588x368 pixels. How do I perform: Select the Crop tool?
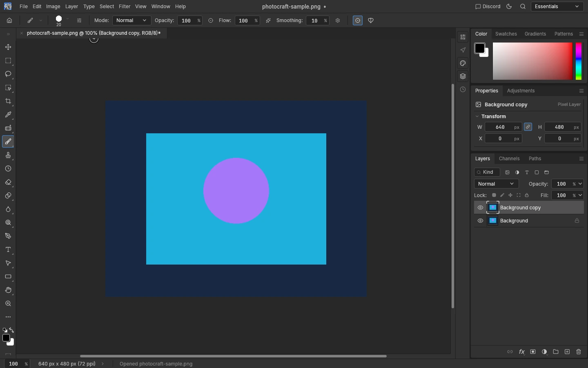[x=8, y=101]
